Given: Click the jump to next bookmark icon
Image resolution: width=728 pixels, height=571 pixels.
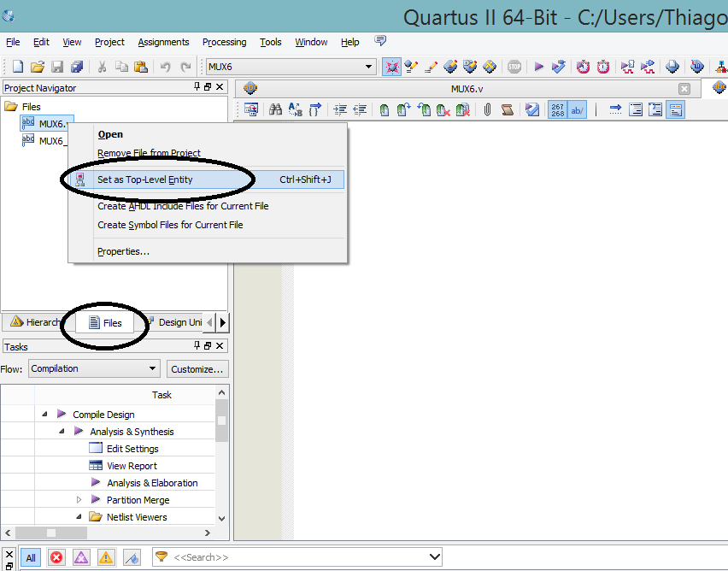Looking at the screenshot, I should click(404, 109).
